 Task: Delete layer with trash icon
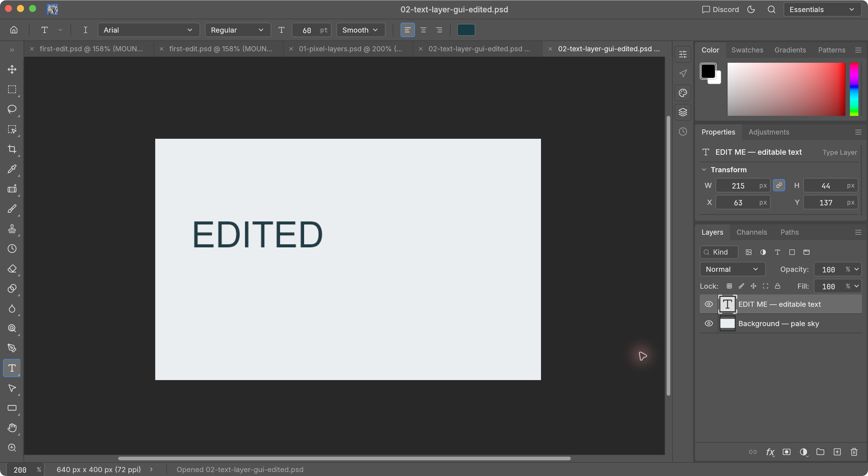pos(854,452)
